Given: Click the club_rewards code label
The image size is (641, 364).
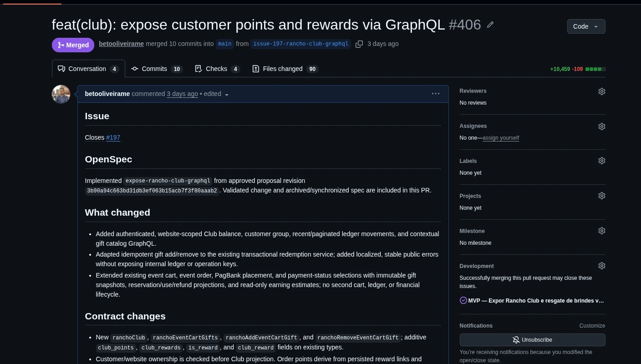Looking at the screenshot, I should click(161, 348).
